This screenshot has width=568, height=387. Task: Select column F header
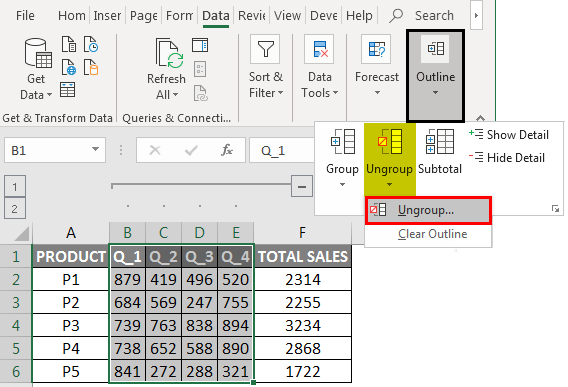(302, 233)
